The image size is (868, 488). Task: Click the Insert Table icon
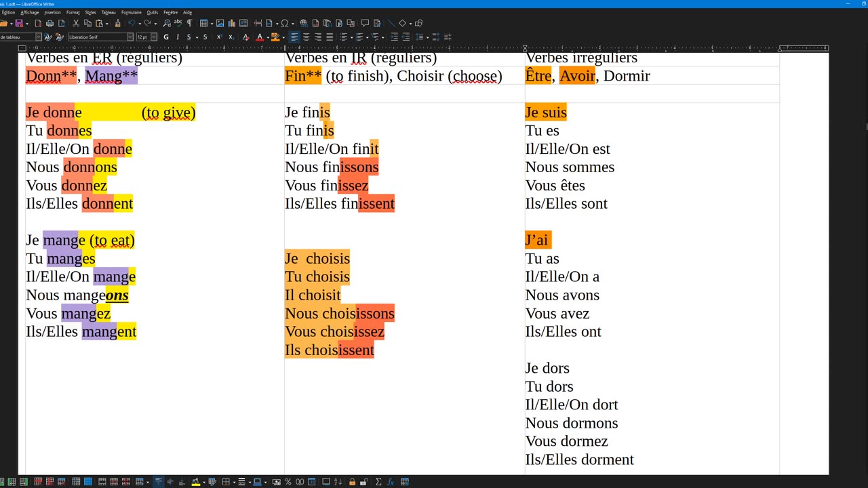(x=203, y=23)
